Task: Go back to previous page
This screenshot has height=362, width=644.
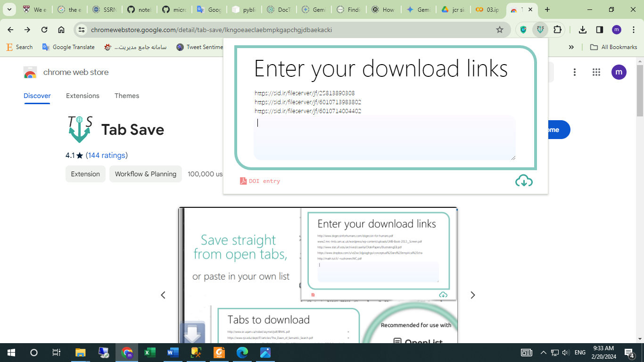Action: tap(10, 30)
